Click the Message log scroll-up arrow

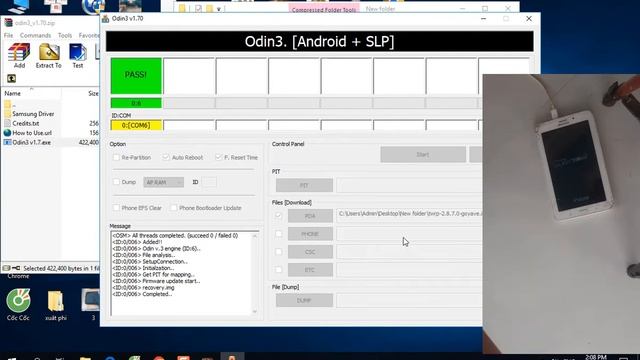pos(255,236)
